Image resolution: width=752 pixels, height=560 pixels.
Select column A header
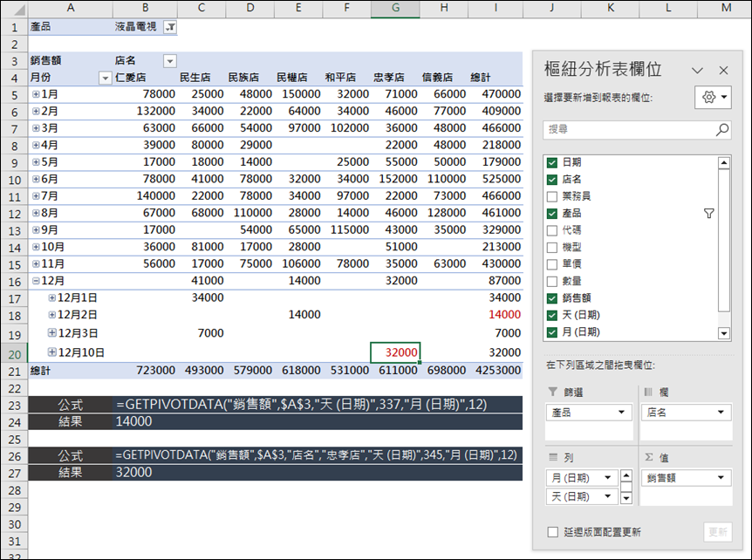[71, 8]
